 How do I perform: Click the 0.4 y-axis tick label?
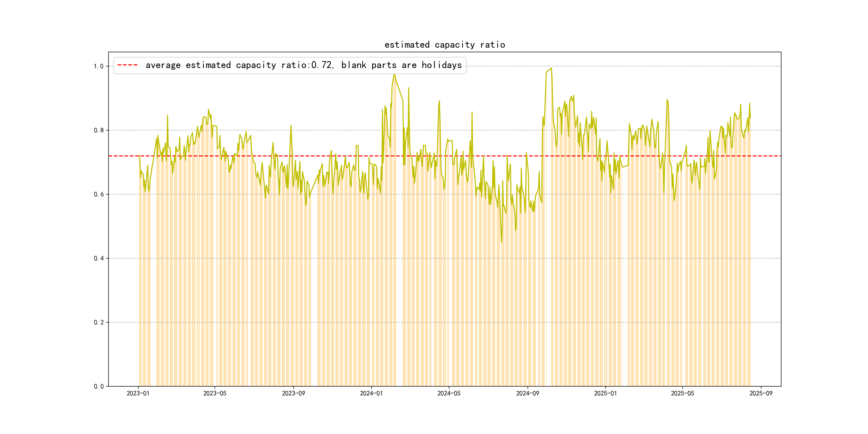pyautogui.click(x=98, y=259)
